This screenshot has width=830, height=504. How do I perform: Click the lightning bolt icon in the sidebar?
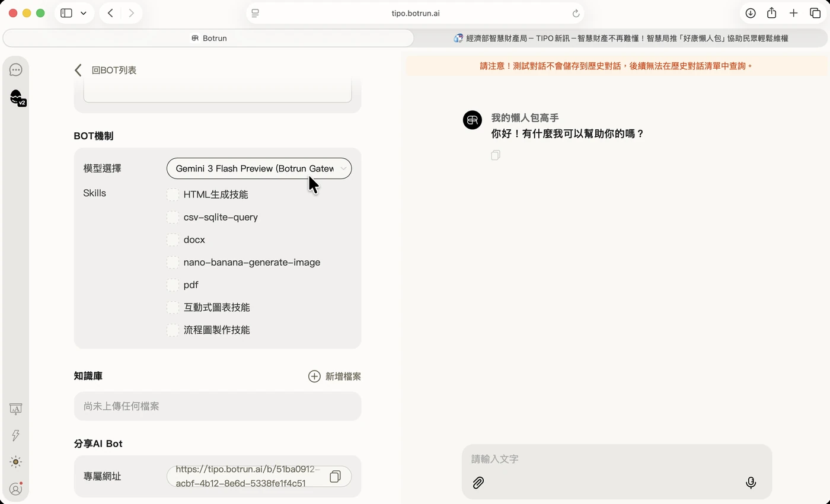pyautogui.click(x=16, y=435)
